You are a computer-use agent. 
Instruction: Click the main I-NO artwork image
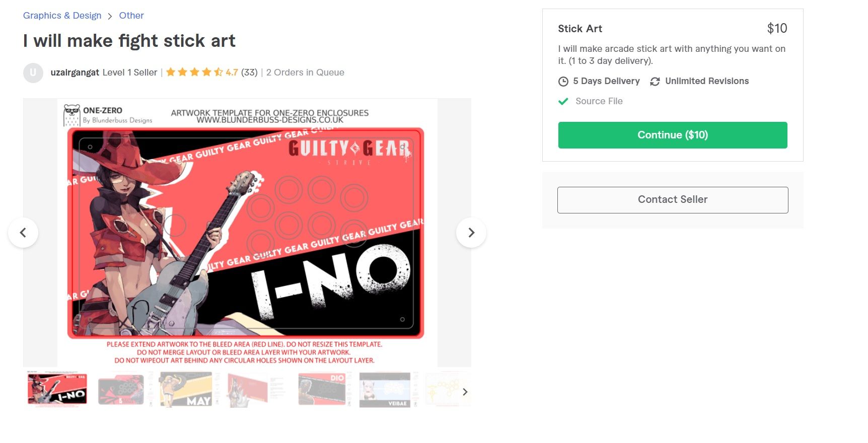click(247, 233)
